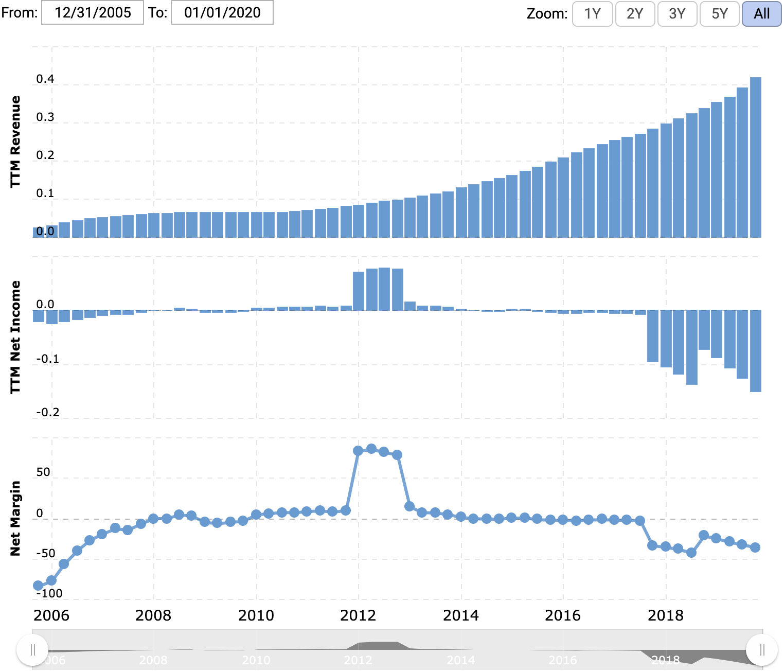This screenshot has width=784, height=672.
Task: Click the lowest TTM Net Income bar at far right
Action: tap(756, 351)
